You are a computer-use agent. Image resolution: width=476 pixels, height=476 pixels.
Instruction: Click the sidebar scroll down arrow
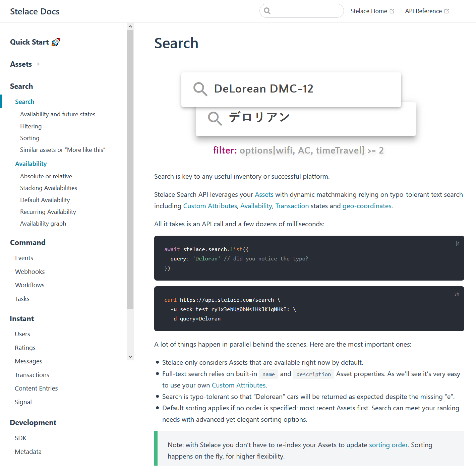click(130, 357)
